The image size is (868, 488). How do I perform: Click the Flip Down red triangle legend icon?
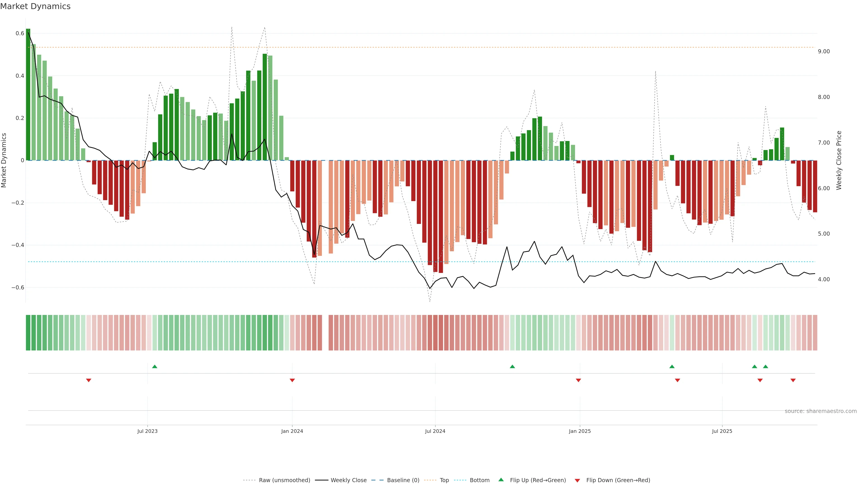pos(577,480)
